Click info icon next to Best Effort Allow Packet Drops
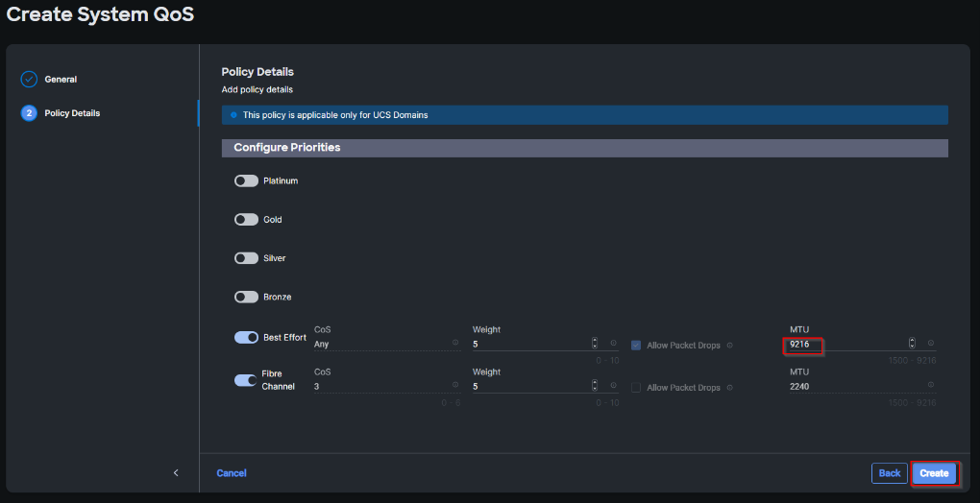Image resolution: width=980 pixels, height=503 pixels. tap(729, 345)
